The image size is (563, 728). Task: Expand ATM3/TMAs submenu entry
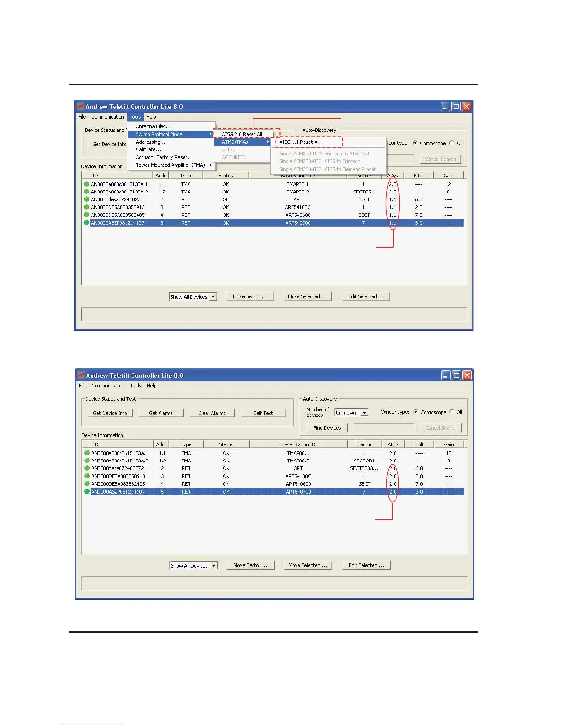point(243,142)
